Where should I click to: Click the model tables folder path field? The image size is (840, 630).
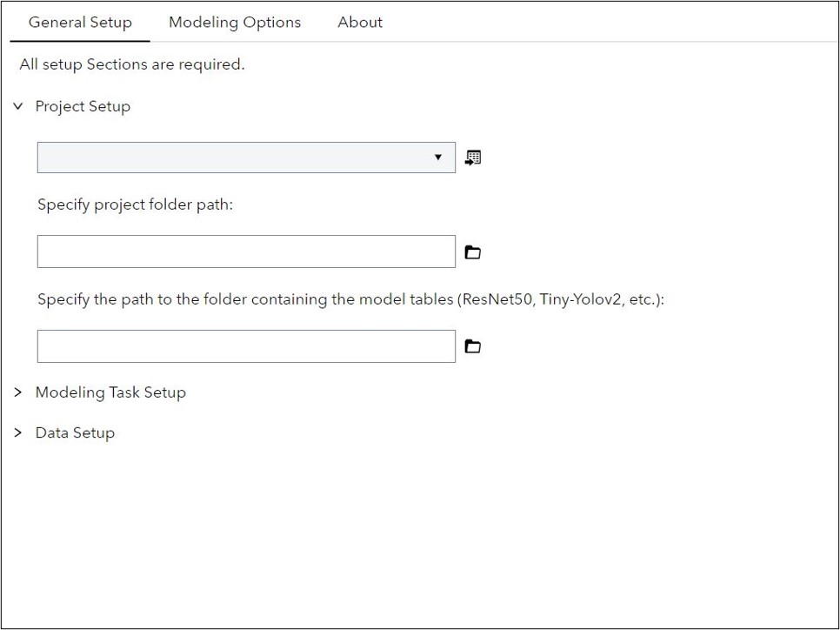coord(246,346)
